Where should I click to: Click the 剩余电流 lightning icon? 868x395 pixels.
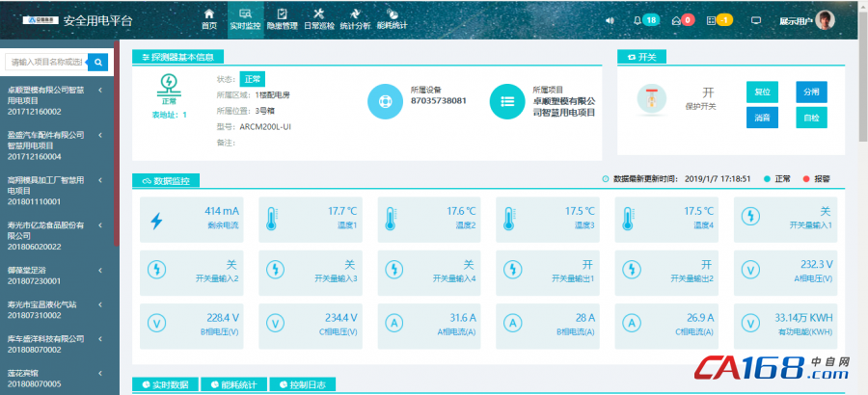tap(156, 221)
